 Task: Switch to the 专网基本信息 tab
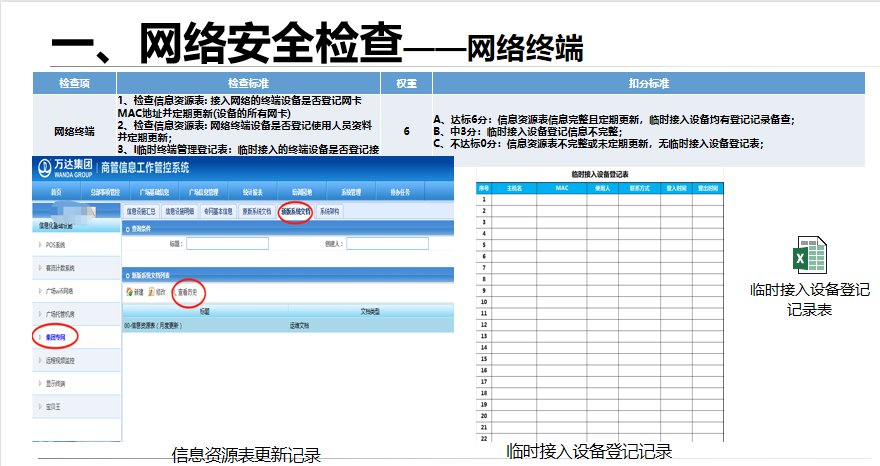218,212
